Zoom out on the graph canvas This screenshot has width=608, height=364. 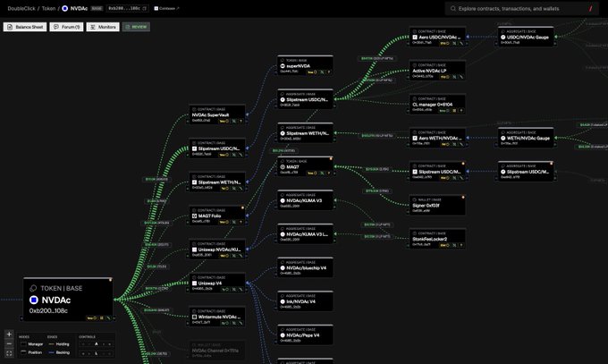coord(9,343)
